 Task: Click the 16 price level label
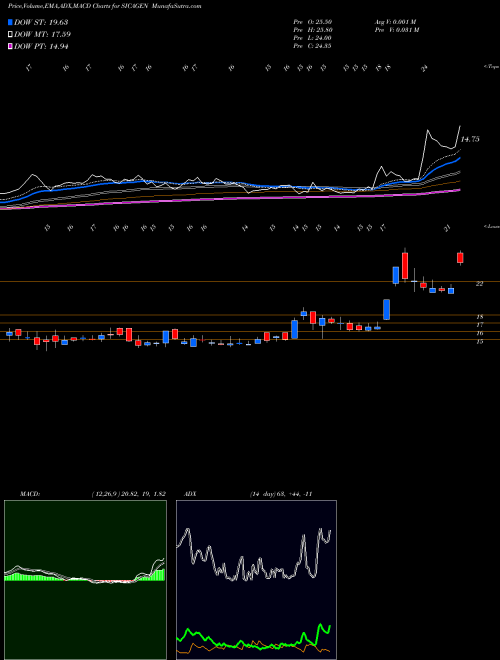(479, 333)
